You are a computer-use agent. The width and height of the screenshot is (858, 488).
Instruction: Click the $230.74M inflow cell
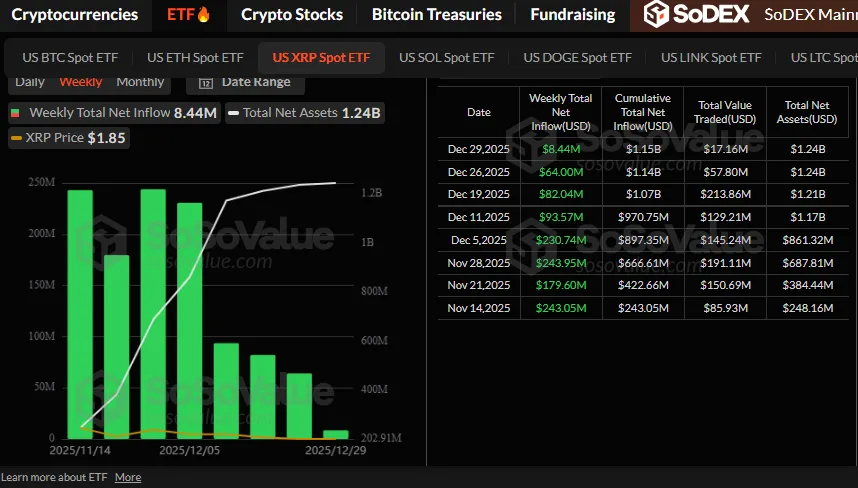(x=561, y=240)
